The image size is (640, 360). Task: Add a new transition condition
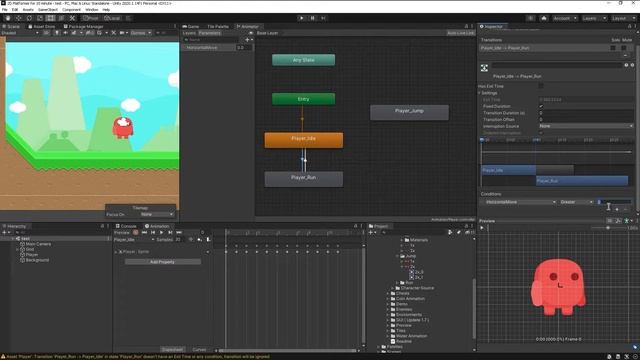point(617,209)
